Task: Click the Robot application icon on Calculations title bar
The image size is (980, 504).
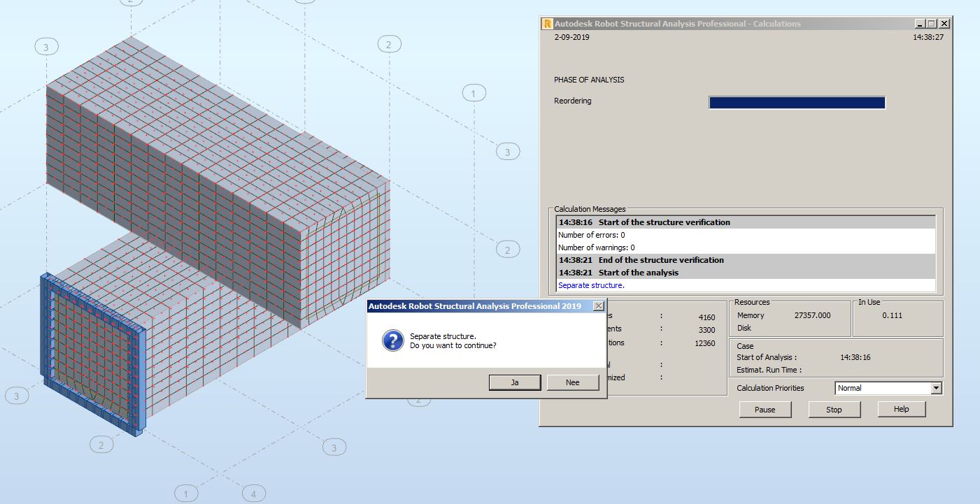Action: [x=546, y=22]
